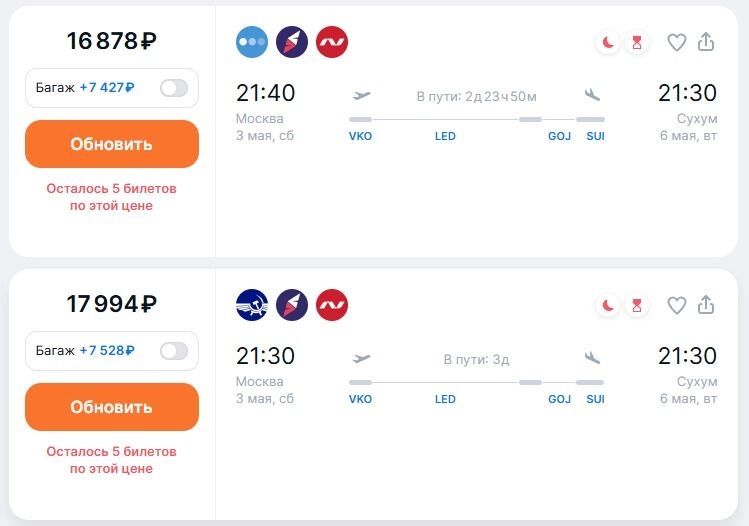Viewport: 749px width, 526px height.
Task: Click VKO airport code on second ticket
Action: coord(360,399)
